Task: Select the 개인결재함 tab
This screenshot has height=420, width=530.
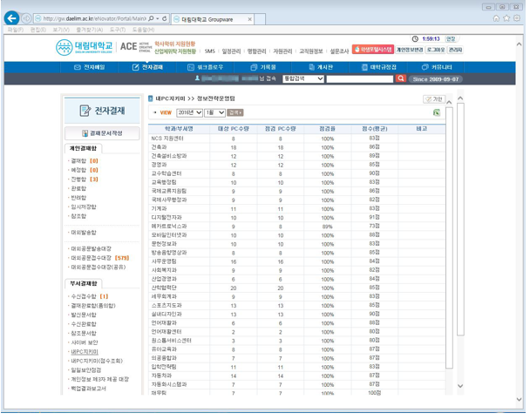Action: (x=83, y=148)
